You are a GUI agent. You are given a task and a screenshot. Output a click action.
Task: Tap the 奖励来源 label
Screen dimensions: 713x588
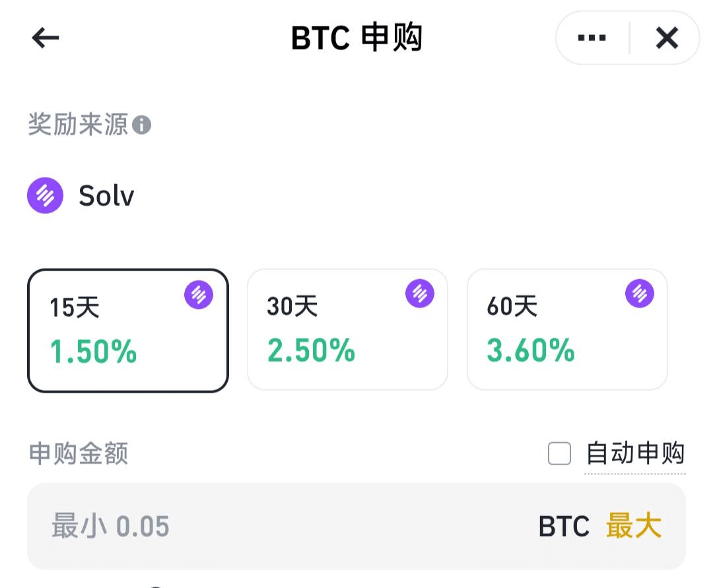(78, 125)
